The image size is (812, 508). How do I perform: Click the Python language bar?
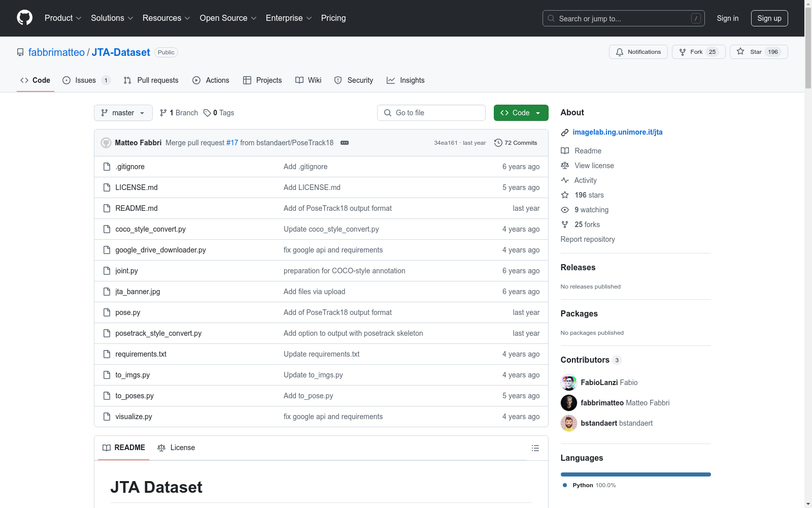click(636, 474)
